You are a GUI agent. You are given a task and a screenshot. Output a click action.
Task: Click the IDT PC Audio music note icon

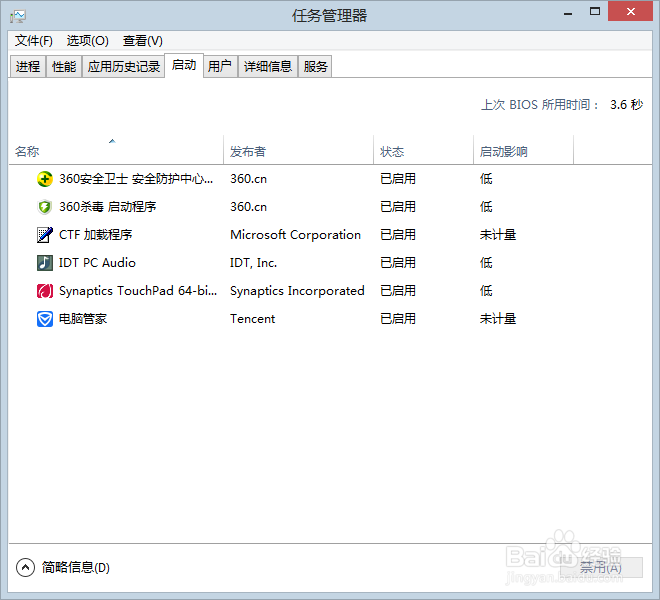click(45, 263)
